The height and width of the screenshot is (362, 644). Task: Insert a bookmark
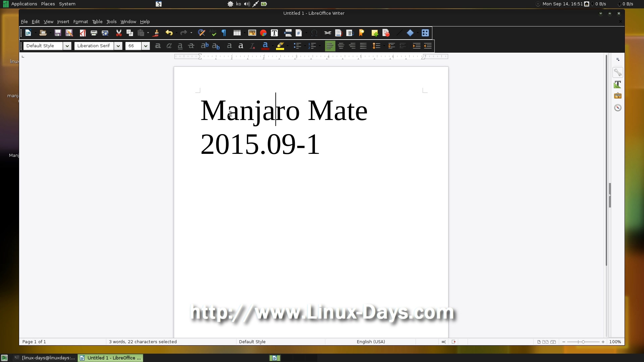click(x=362, y=33)
